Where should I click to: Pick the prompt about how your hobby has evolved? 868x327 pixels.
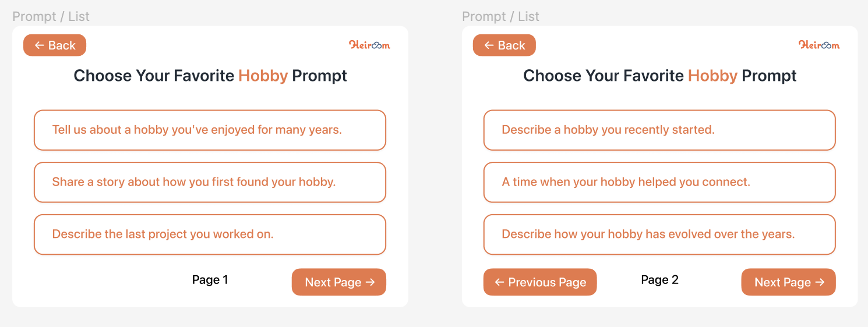click(659, 234)
